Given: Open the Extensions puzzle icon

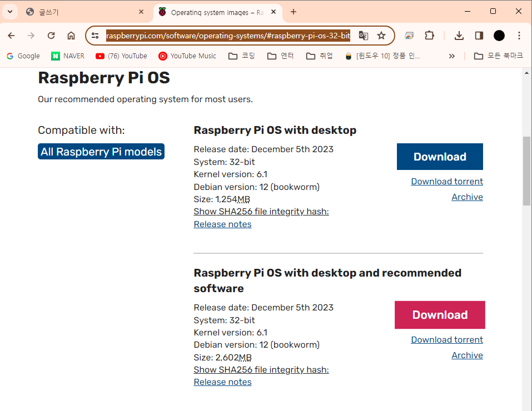Looking at the screenshot, I should pos(430,36).
